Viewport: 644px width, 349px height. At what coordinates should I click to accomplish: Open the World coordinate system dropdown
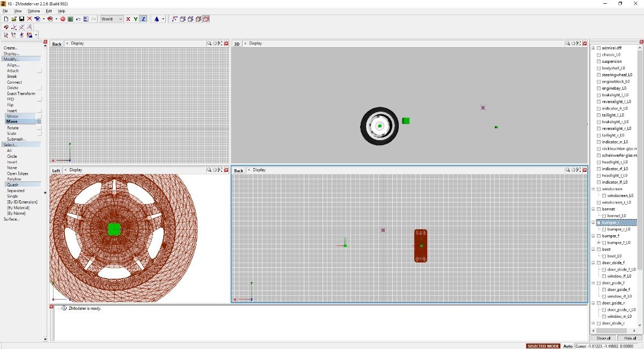pyautogui.click(x=112, y=19)
